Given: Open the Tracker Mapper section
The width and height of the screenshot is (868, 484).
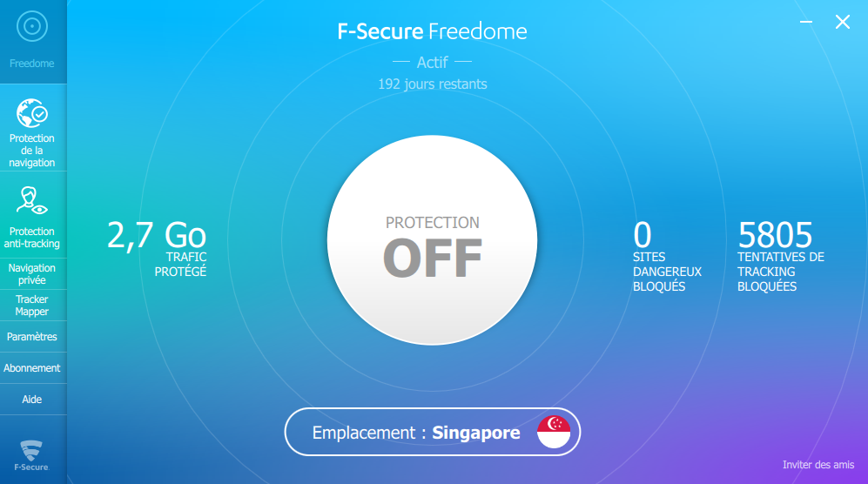Looking at the screenshot, I should pos(32,306).
